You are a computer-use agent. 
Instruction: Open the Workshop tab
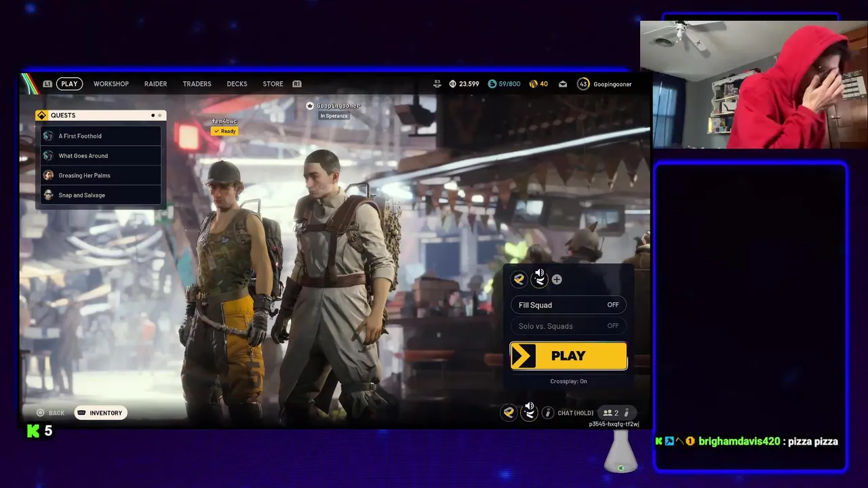pyautogui.click(x=111, y=84)
